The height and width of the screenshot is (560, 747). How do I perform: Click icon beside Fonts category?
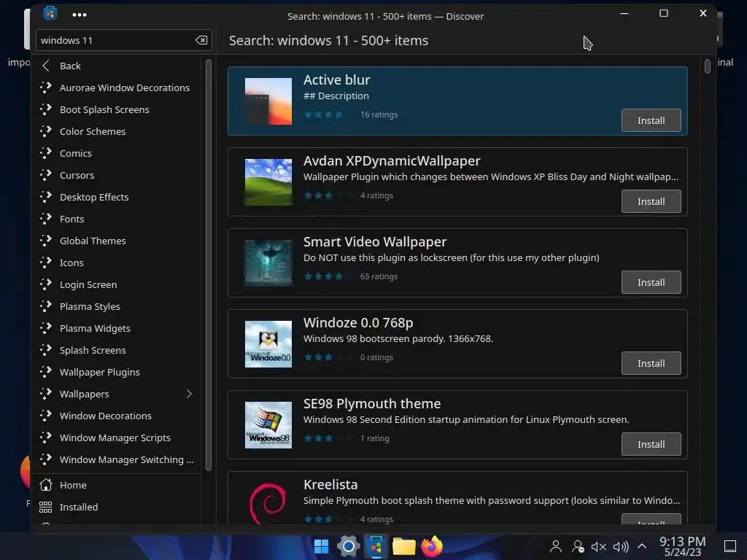click(x=46, y=219)
